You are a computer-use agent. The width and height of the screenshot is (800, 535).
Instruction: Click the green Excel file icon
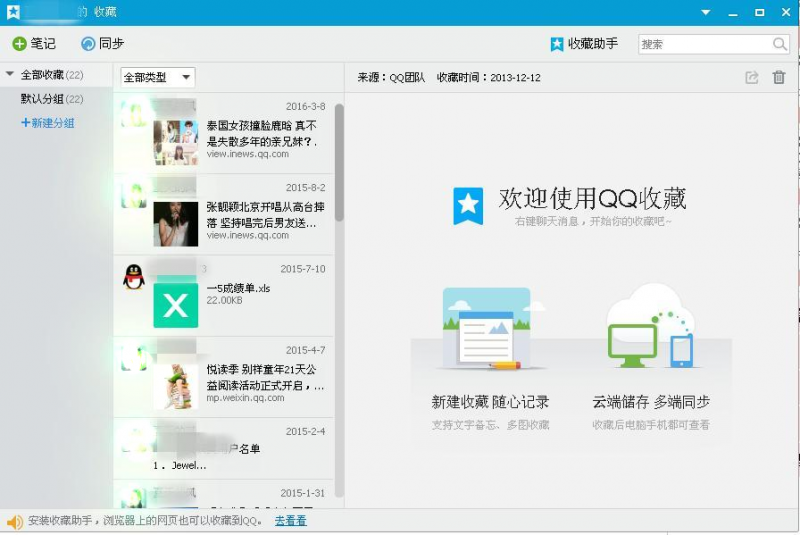pos(176,304)
